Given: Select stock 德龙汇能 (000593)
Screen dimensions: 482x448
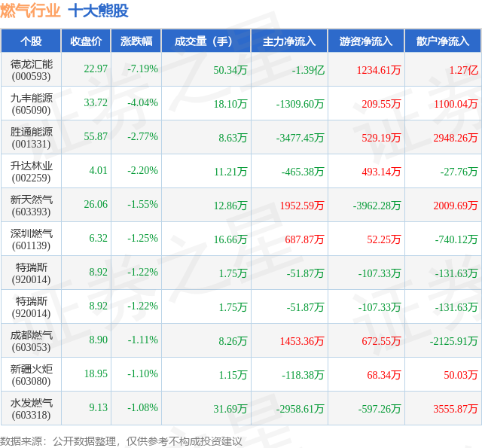Looking at the screenshot, I should click(31, 70).
